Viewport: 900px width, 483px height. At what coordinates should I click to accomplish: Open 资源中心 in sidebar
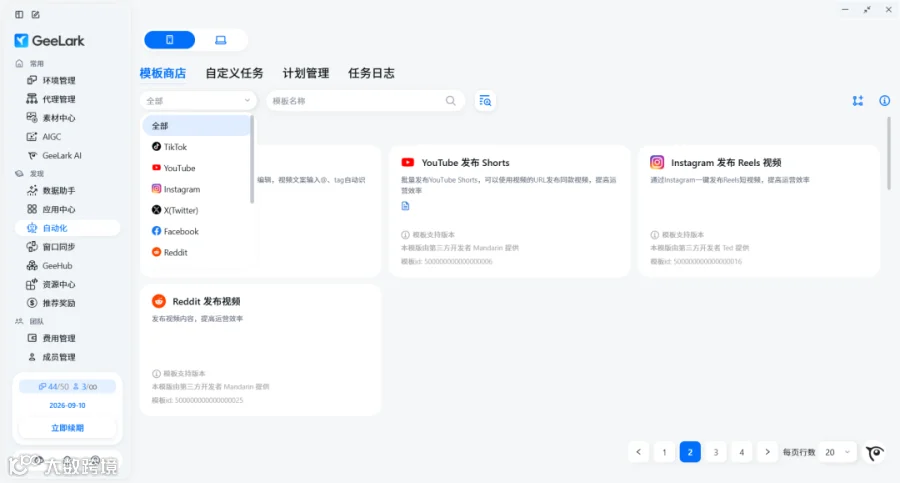[x=59, y=284]
